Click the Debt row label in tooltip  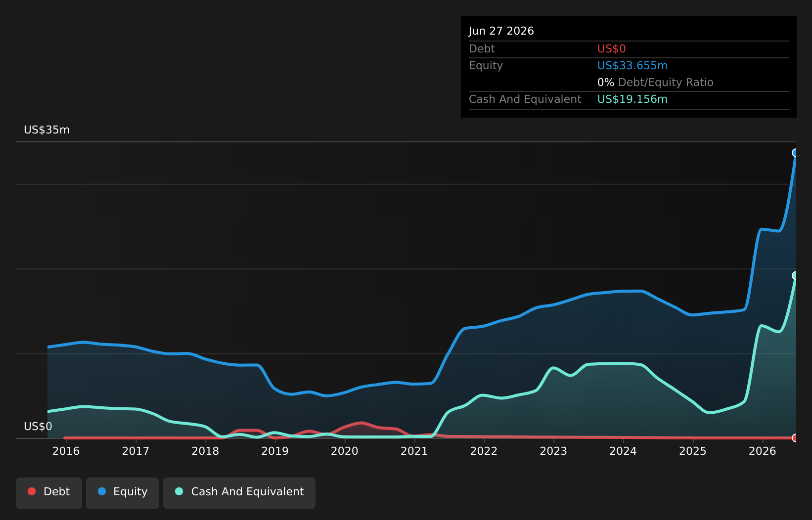(x=482, y=49)
